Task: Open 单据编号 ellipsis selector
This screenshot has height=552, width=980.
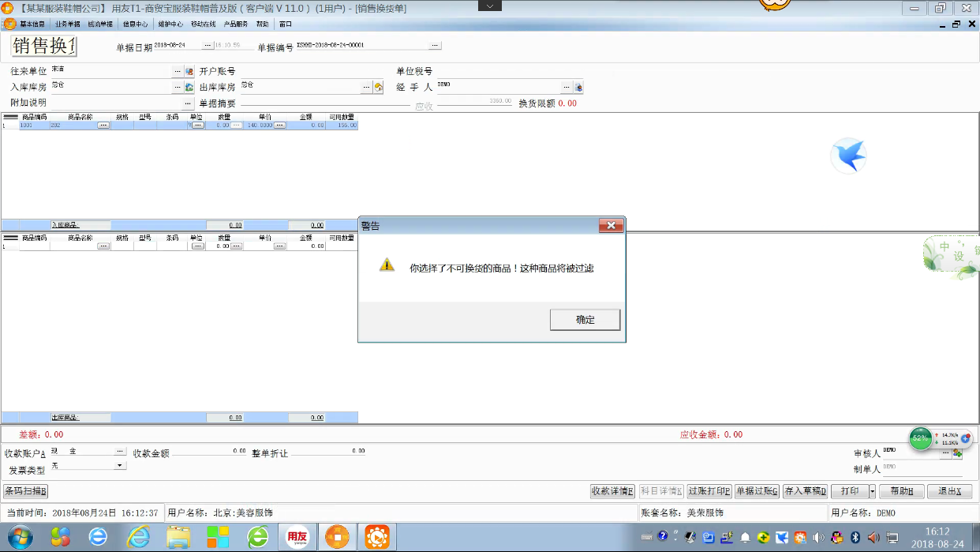Action: tap(435, 46)
